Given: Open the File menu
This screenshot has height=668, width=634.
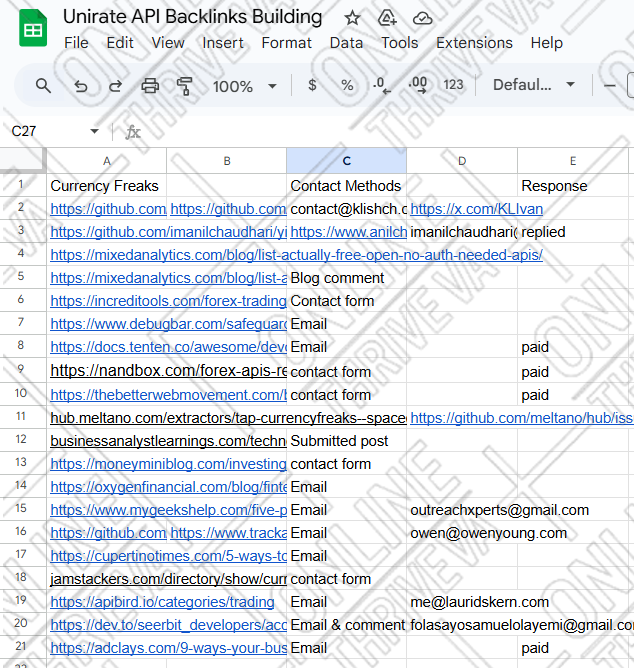Looking at the screenshot, I should pos(76,43).
